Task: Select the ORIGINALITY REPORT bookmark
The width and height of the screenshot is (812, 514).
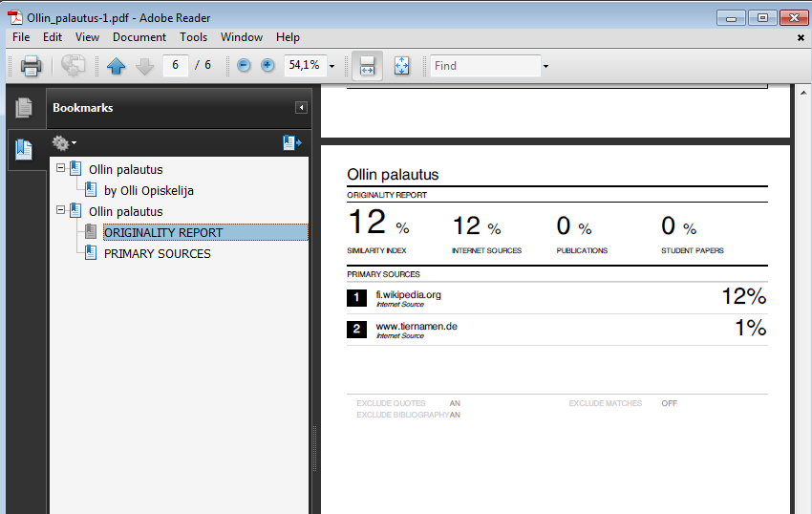Action: 163,233
